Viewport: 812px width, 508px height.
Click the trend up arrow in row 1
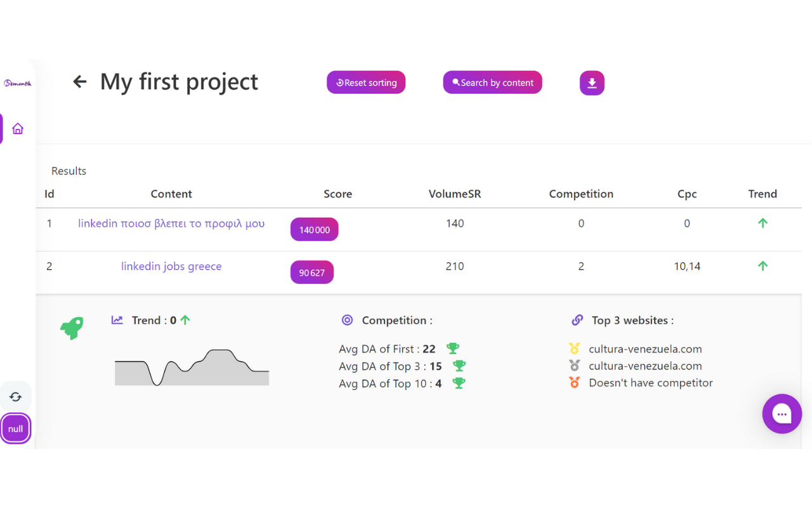click(763, 223)
